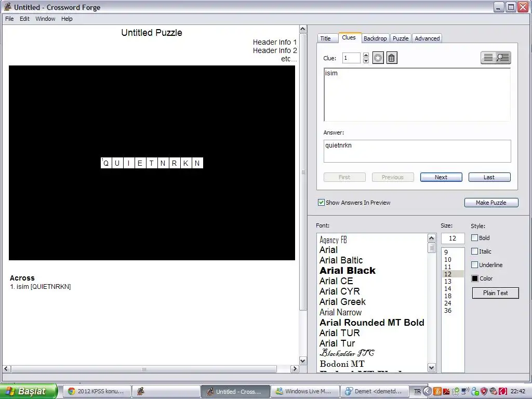Click into the Clue number field
The width and height of the screenshot is (532, 399).
tap(351, 58)
